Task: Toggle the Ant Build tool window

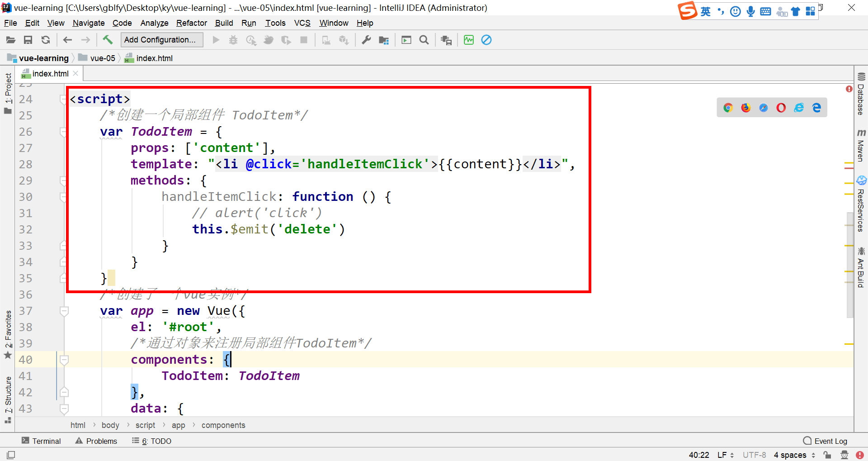Action: click(861, 267)
